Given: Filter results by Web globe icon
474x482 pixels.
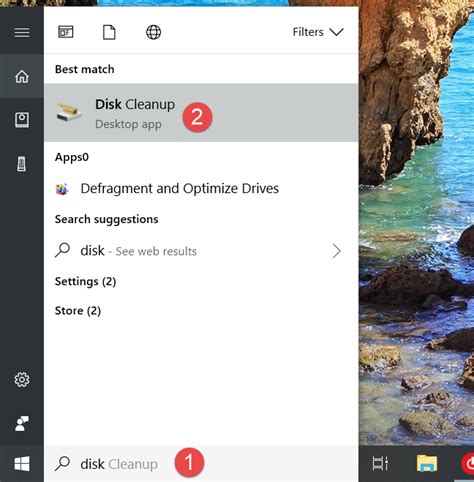Looking at the screenshot, I should [x=153, y=32].
